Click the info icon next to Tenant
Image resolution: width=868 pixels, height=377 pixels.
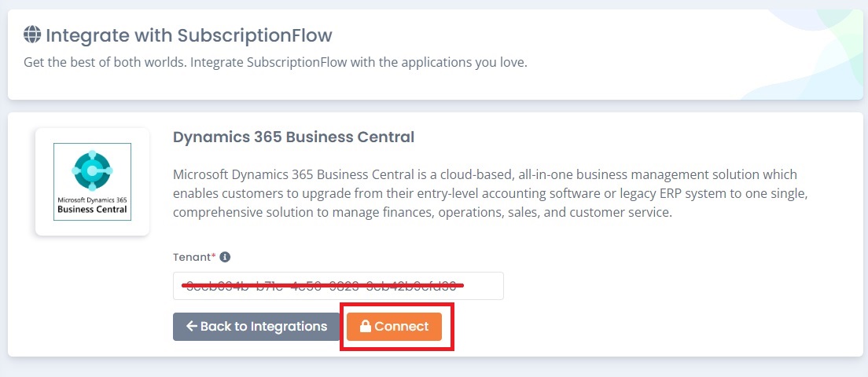click(225, 257)
